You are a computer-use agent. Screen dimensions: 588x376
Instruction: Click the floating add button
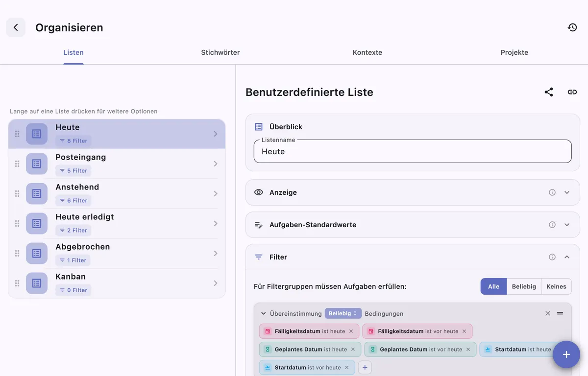566,354
